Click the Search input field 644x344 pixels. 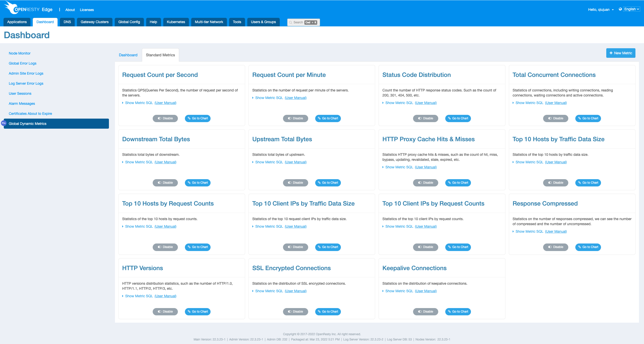coord(303,22)
